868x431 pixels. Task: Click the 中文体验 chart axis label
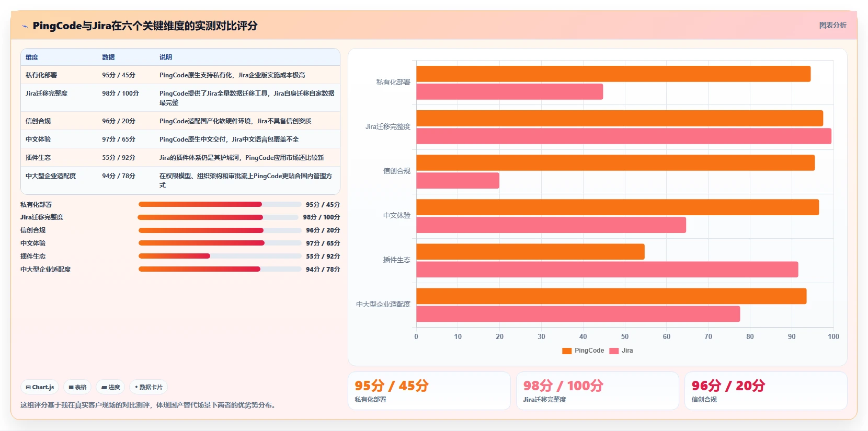pyautogui.click(x=397, y=215)
